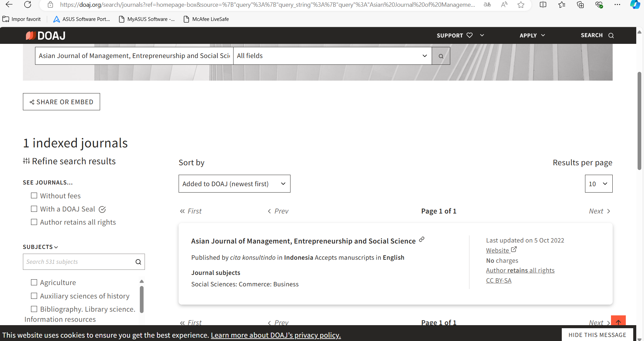Click the DOAJ logo in header
Screen dimensions: 644x341
[46, 35]
